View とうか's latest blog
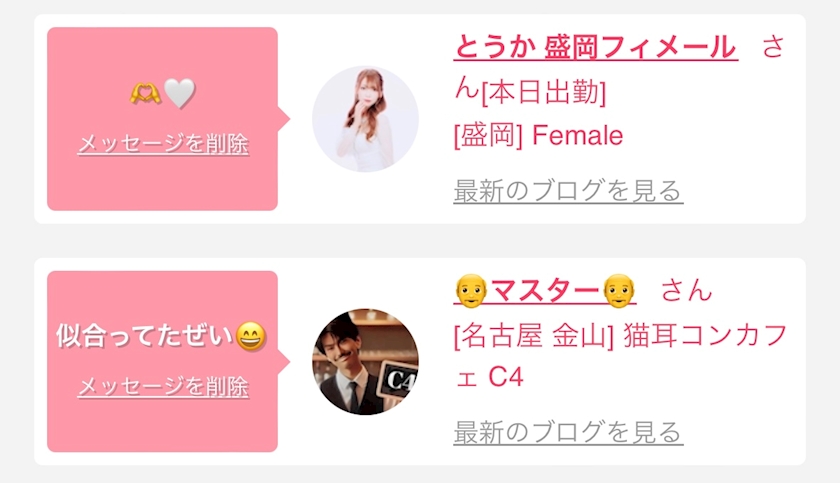The image size is (840, 483). [568, 191]
